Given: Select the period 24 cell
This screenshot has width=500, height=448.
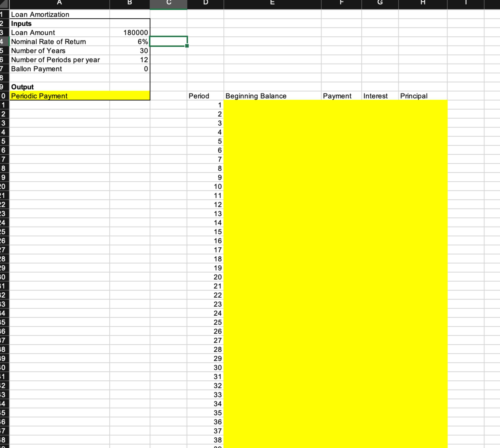Looking at the screenshot, I should [206, 313].
